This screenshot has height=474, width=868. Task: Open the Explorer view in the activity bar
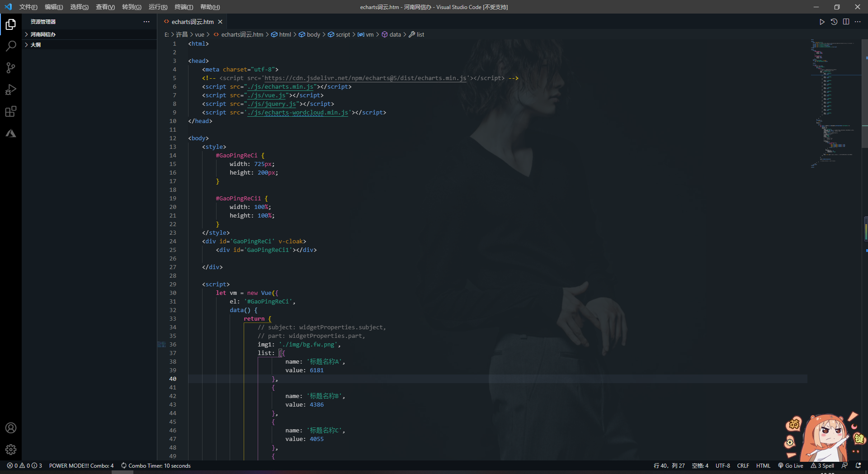(x=11, y=24)
